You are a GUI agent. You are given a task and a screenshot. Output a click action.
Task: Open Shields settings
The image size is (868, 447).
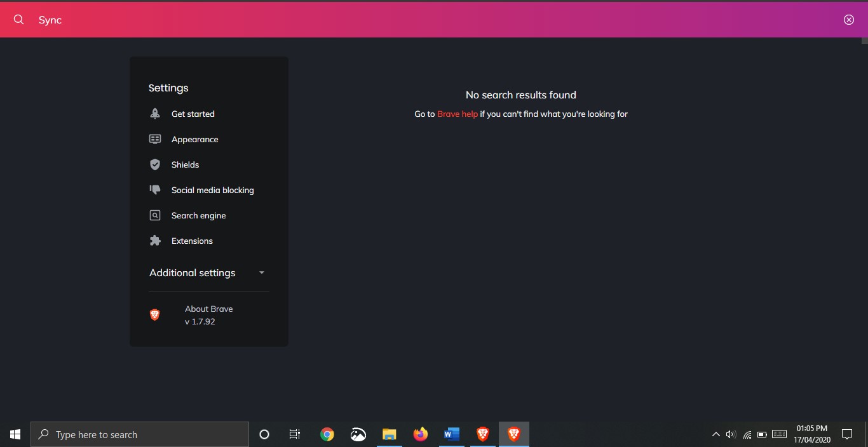tap(186, 164)
